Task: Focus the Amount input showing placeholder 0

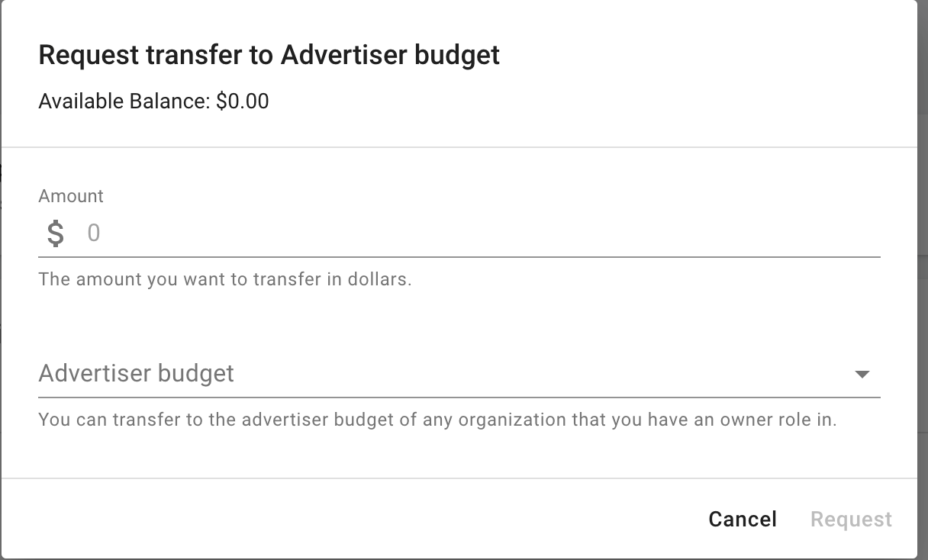Action: [481, 233]
